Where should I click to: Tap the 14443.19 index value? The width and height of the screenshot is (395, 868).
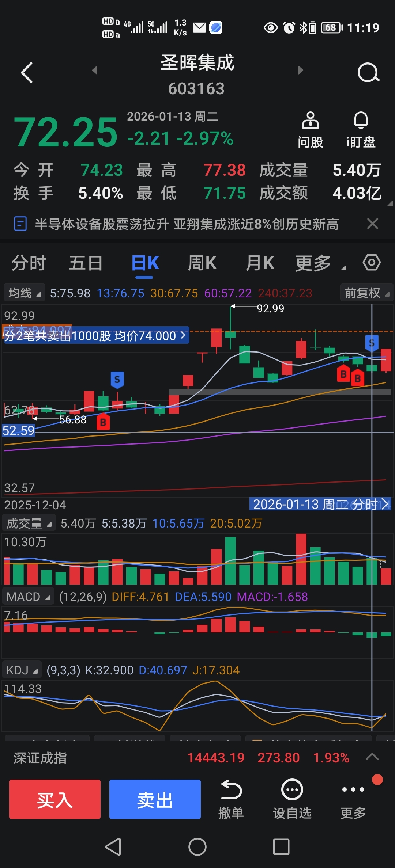tap(216, 758)
